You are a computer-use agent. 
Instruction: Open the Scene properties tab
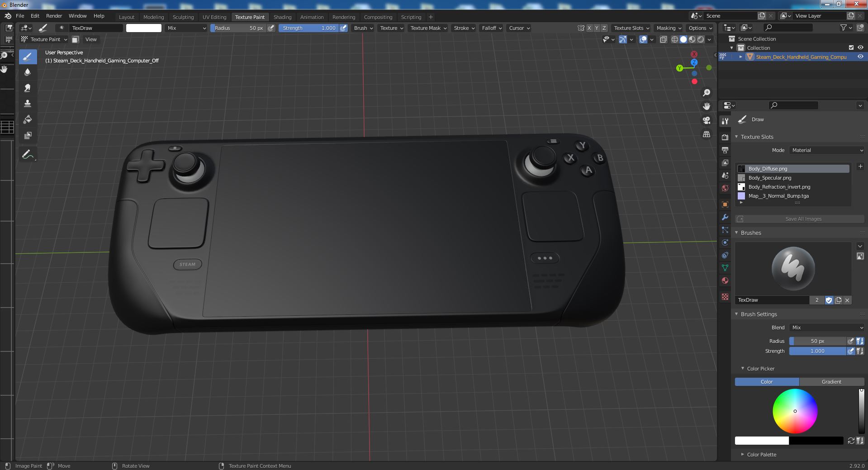(x=725, y=176)
